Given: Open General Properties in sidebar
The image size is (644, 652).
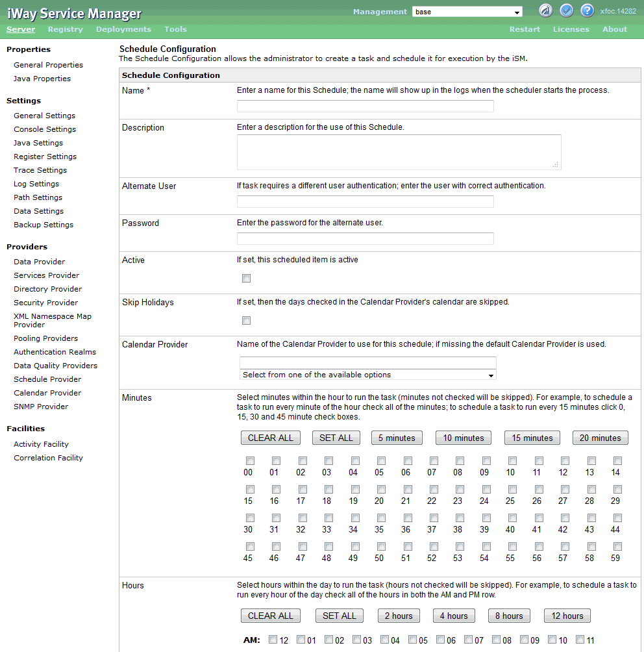Looking at the screenshot, I should click(x=48, y=65).
